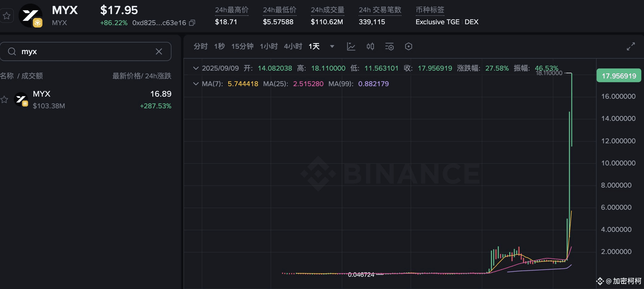Viewport: 644px width, 289px height.
Task: Select the 1天 chart interval
Action: (314, 46)
